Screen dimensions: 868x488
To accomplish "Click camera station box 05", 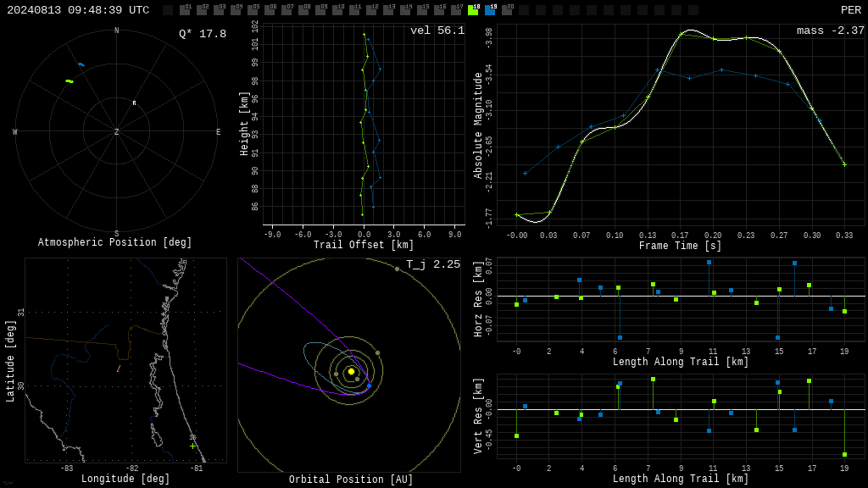I will click(253, 9).
